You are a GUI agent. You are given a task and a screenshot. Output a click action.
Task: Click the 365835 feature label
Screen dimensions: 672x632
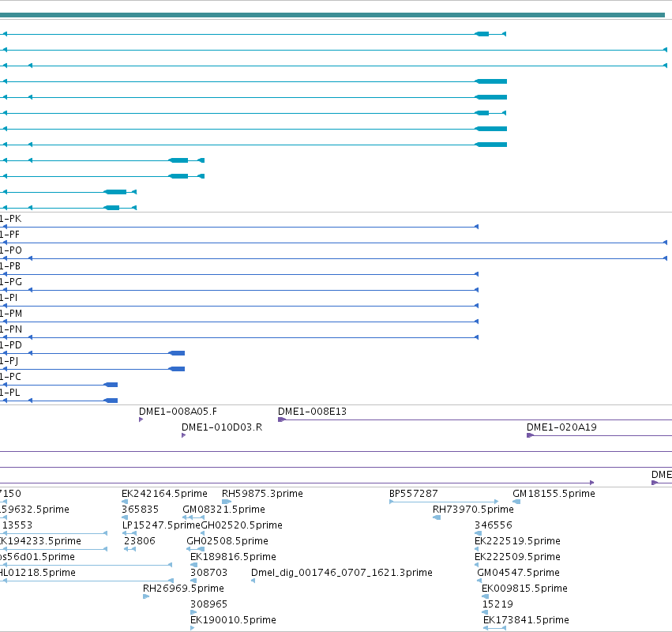pos(140,510)
